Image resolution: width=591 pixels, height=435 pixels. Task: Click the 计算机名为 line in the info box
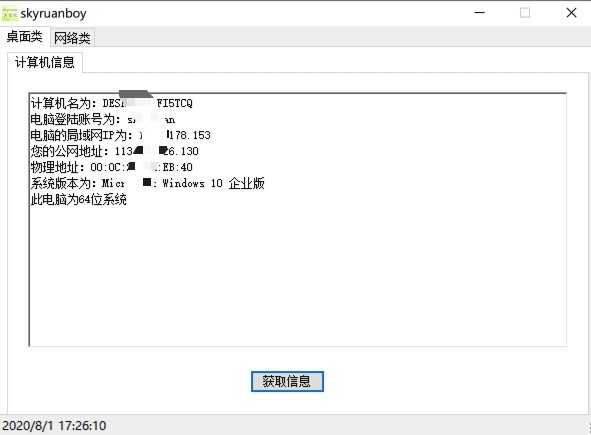coord(112,103)
